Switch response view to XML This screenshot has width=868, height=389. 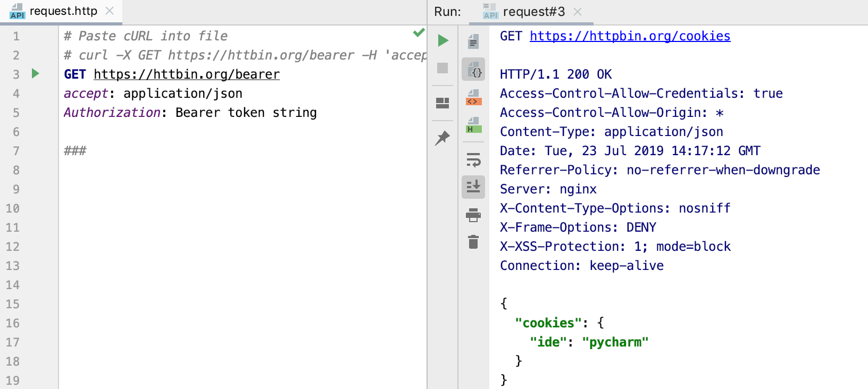pyautogui.click(x=473, y=98)
